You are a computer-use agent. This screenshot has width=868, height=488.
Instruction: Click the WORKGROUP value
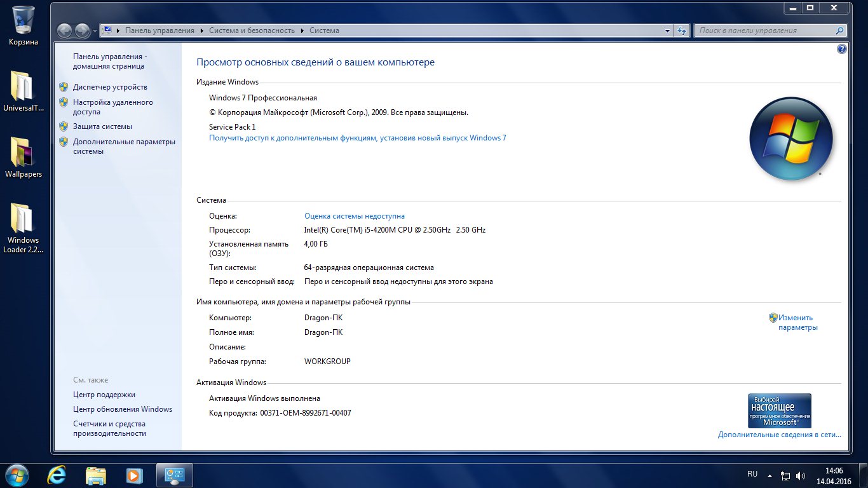(x=327, y=362)
